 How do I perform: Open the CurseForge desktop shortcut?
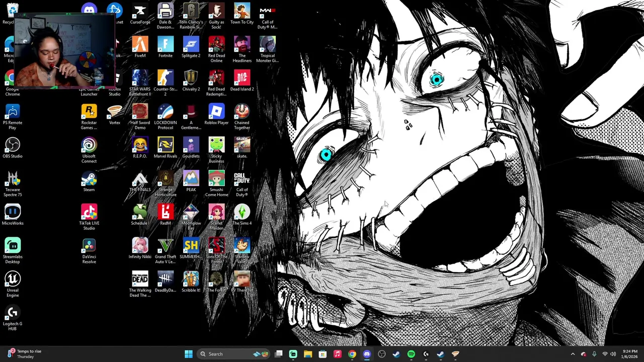(x=140, y=14)
